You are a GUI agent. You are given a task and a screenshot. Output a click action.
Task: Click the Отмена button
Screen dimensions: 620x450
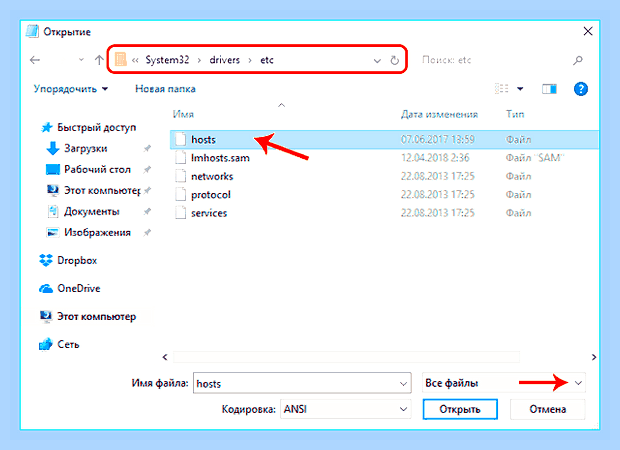[x=548, y=409]
